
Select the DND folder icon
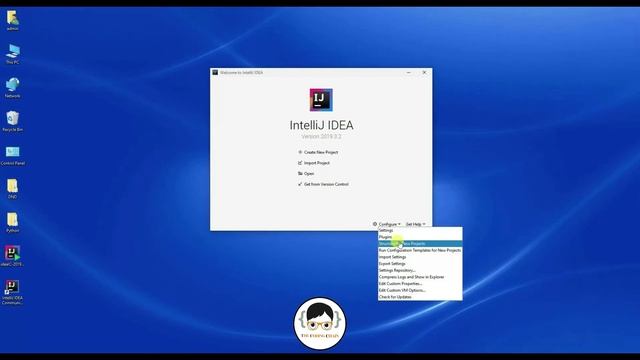12,189
